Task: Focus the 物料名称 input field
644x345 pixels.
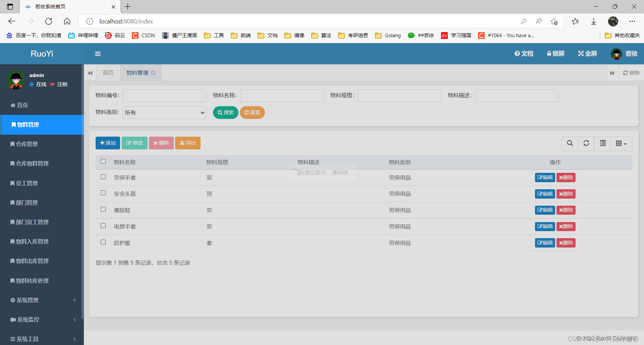Action: [x=282, y=96]
